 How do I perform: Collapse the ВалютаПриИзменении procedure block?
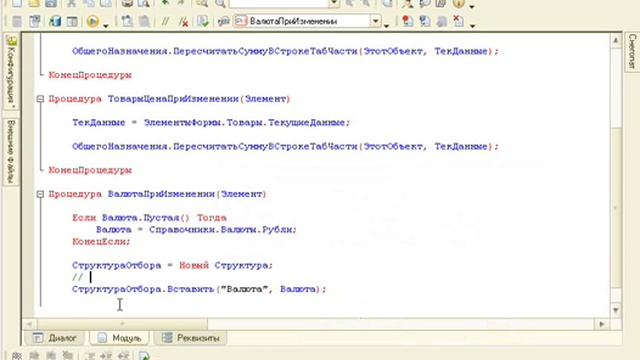click(x=40, y=194)
